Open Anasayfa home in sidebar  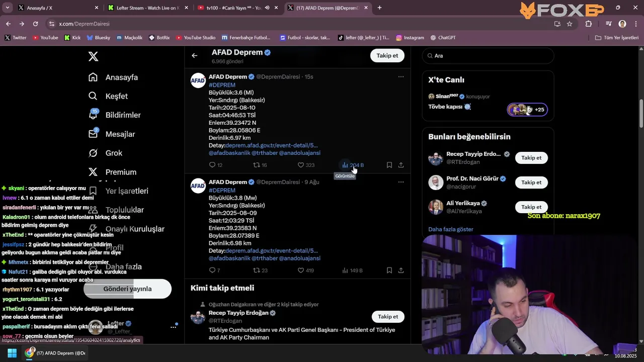113,77
